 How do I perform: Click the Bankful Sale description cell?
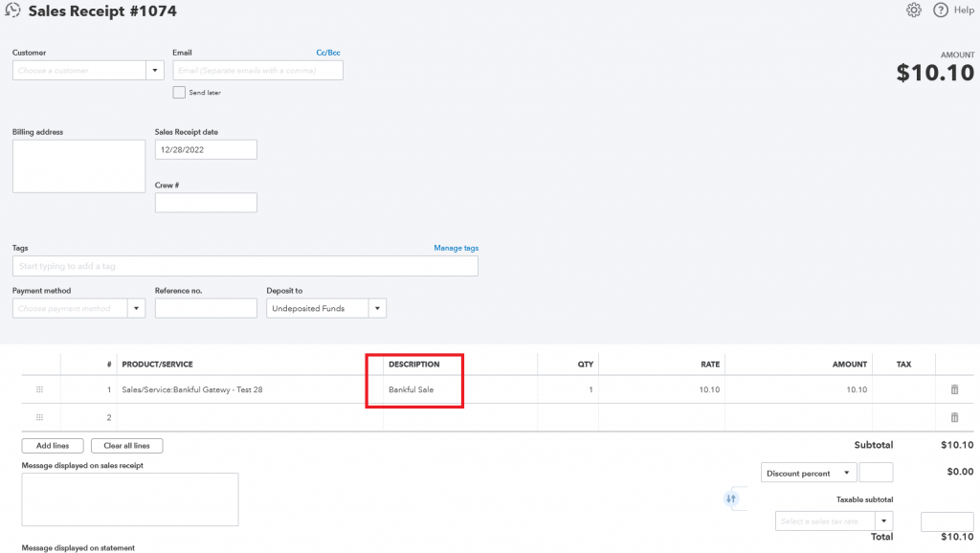coord(460,389)
